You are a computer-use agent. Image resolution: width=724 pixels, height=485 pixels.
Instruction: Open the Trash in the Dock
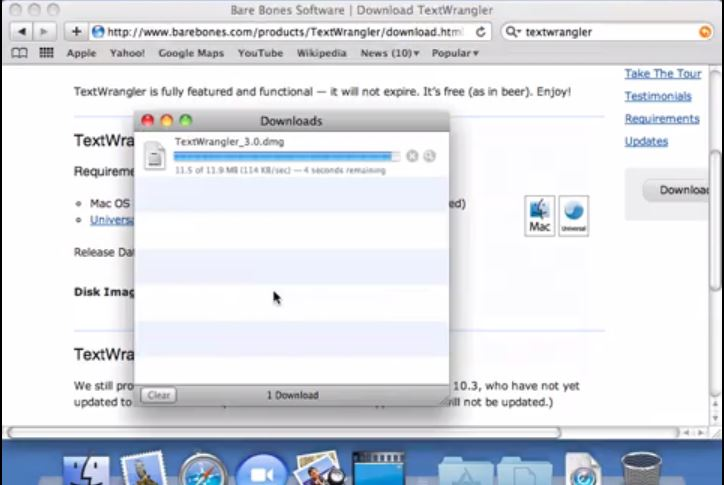pos(641,469)
